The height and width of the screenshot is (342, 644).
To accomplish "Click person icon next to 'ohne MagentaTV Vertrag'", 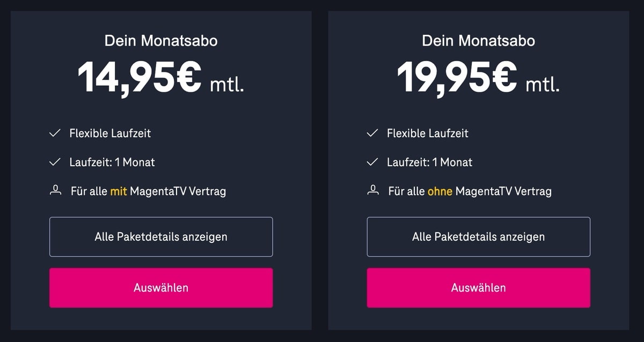I will 372,191.
